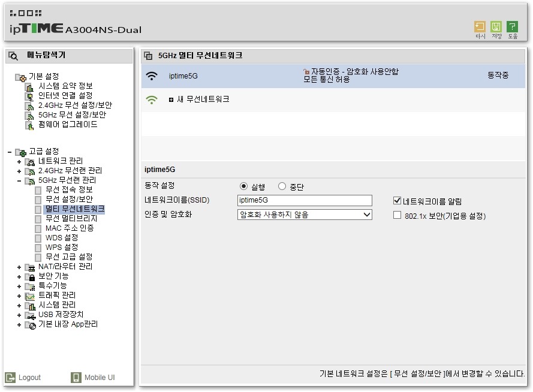Click the Logout door icon
533x392 pixels.
click(x=10, y=378)
